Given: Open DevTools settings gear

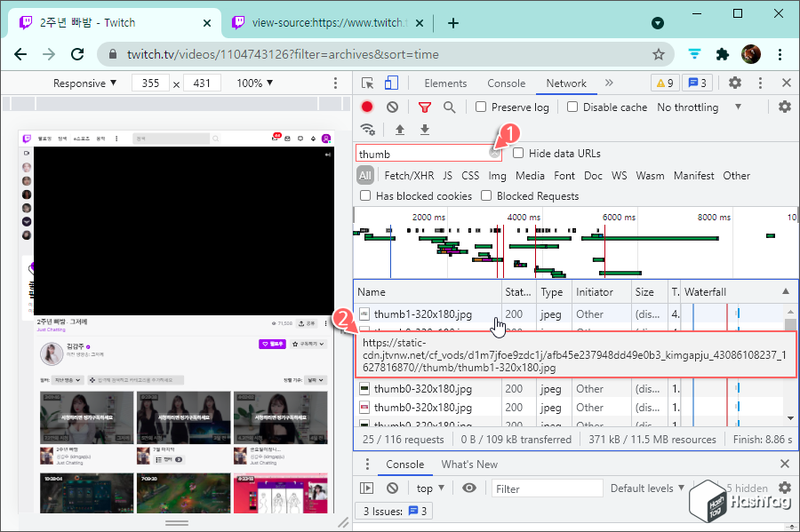Looking at the screenshot, I should [735, 83].
